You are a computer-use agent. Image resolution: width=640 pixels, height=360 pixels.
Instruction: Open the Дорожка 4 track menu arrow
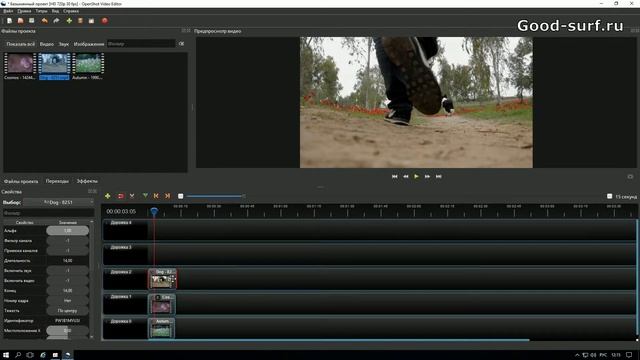point(107,223)
